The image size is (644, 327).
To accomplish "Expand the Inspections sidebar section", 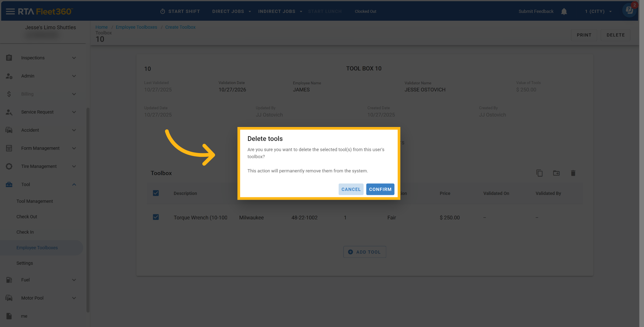I will click(74, 58).
